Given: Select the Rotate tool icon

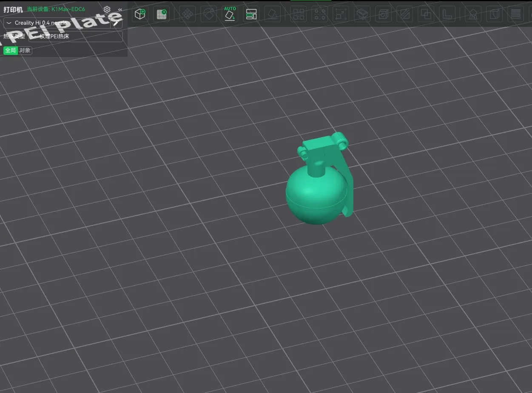Looking at the screenshot, I should click(208, 14).
